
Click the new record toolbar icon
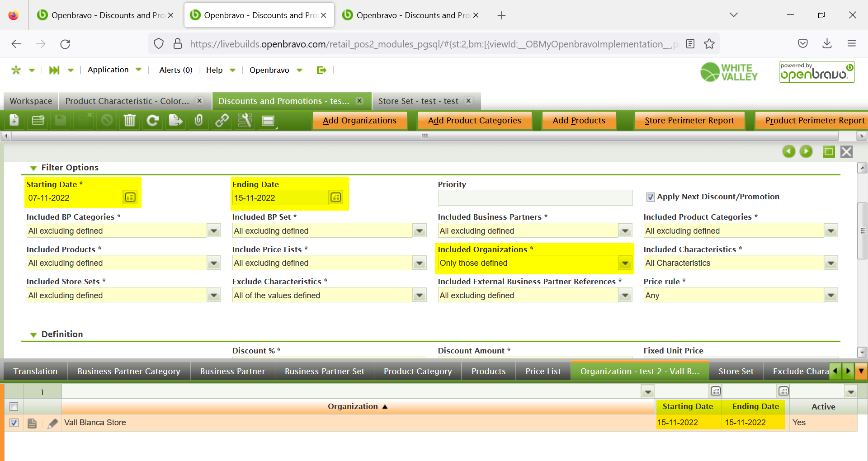pyautogui.click(x=14, y=120)
